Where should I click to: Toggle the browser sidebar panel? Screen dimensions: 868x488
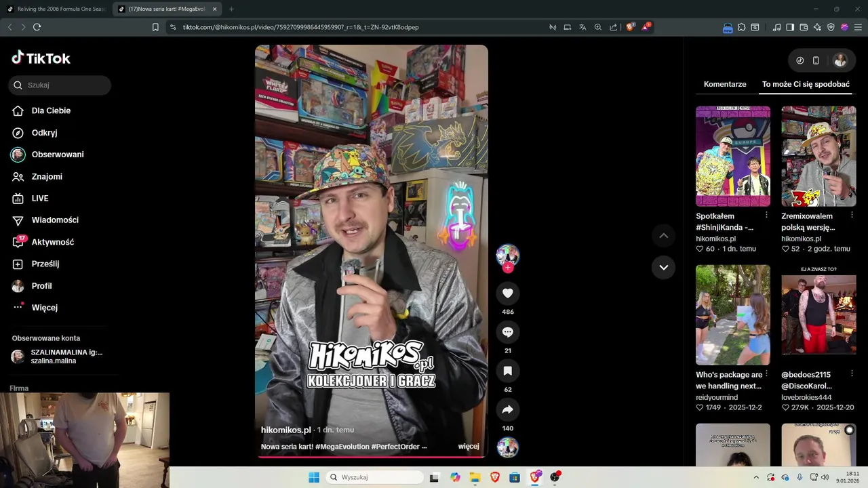point(790,27)
